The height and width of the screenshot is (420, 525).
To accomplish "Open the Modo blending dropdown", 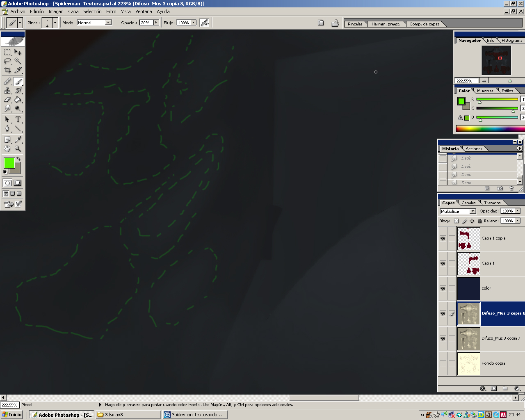I will (108, 23).
